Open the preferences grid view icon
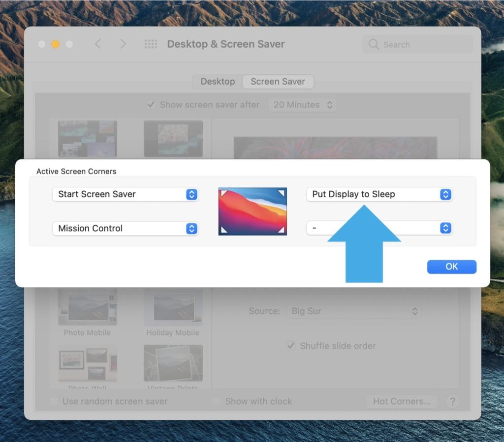This screenshot has height=442, width=504. click(151, 44)
